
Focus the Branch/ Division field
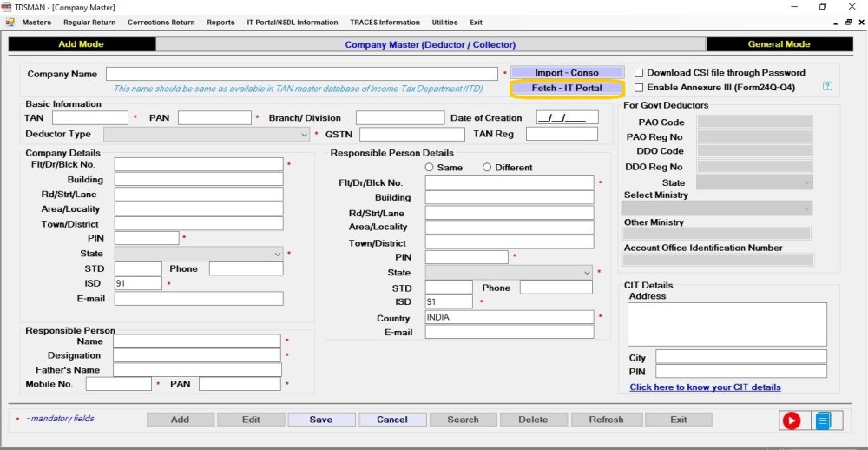pos(400,117)
